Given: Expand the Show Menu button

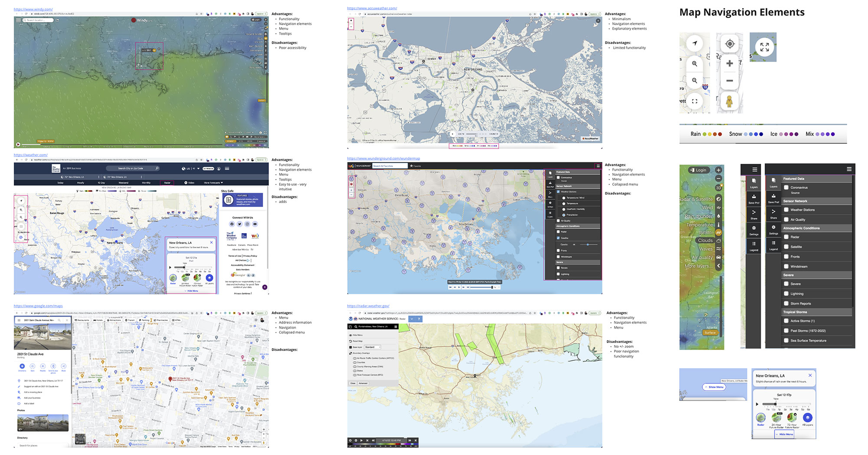Looking at the screenshot, I should click(x=714, y=387).
